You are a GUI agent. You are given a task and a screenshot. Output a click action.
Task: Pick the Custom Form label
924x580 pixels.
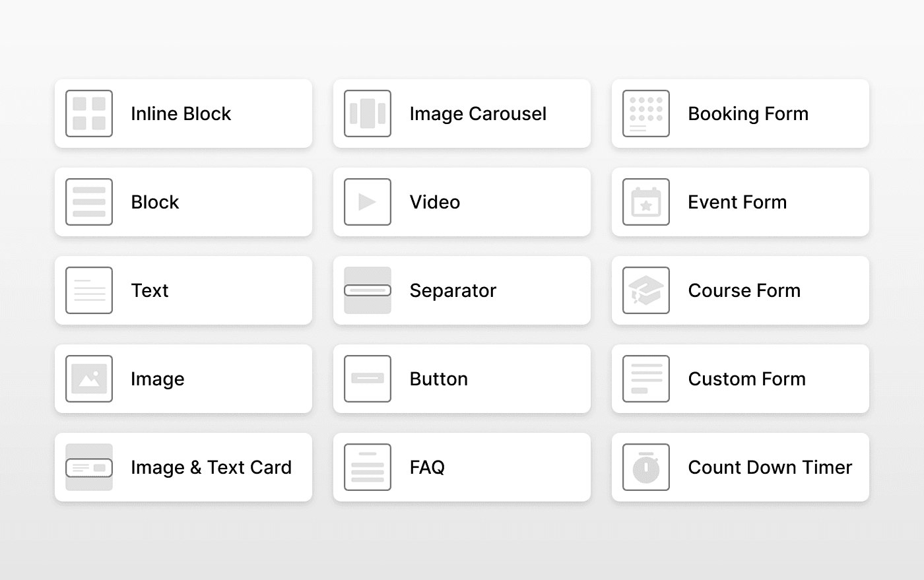coord(746,379)
